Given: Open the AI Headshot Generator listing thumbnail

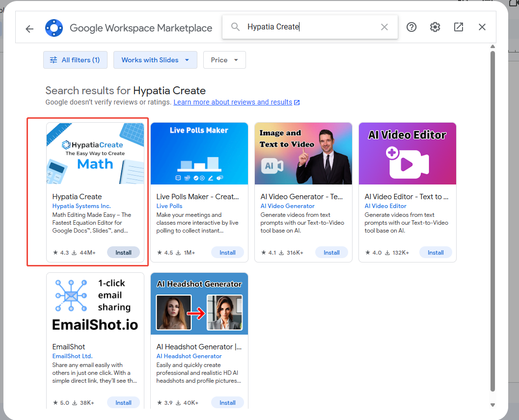Looking at the screenshot, I should tap(199, 303).
